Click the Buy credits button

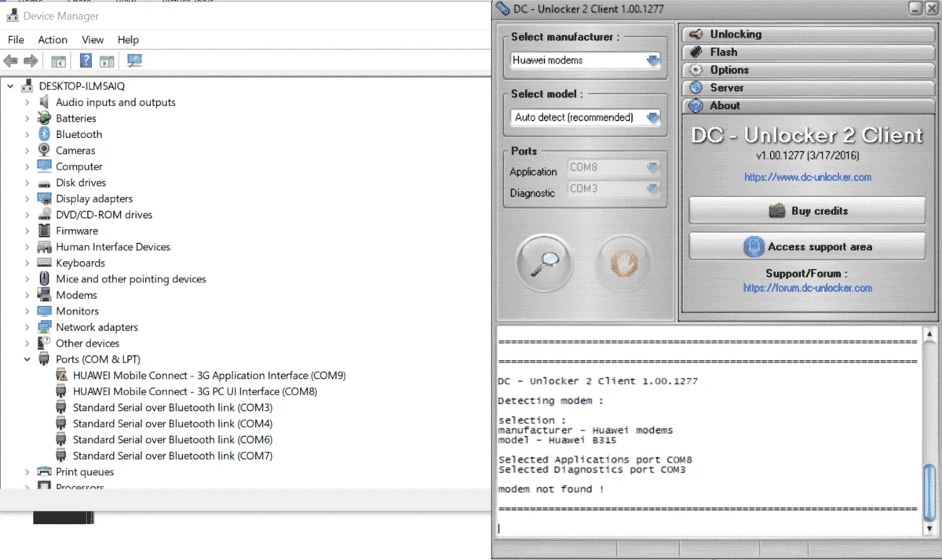tap(807, 211)
